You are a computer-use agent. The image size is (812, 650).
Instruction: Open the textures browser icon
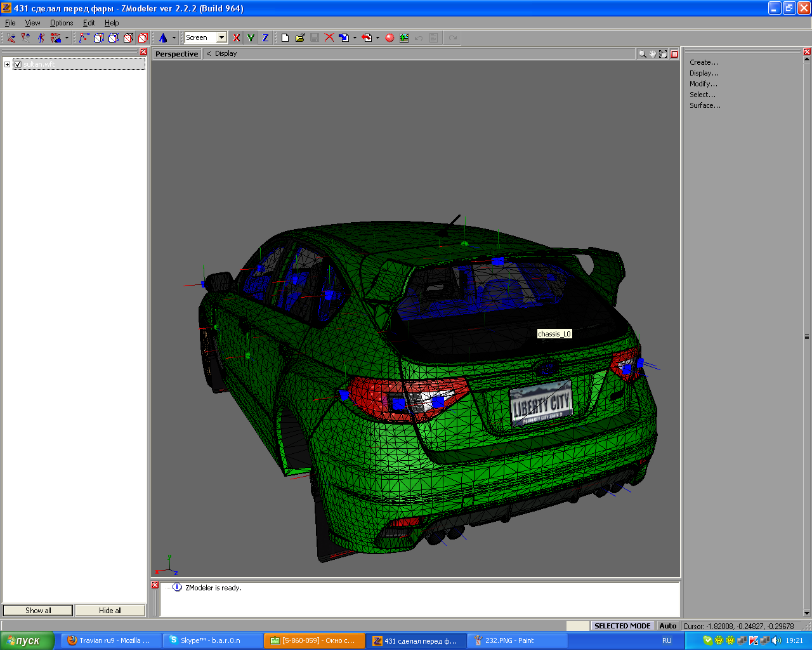click(405, 38)
